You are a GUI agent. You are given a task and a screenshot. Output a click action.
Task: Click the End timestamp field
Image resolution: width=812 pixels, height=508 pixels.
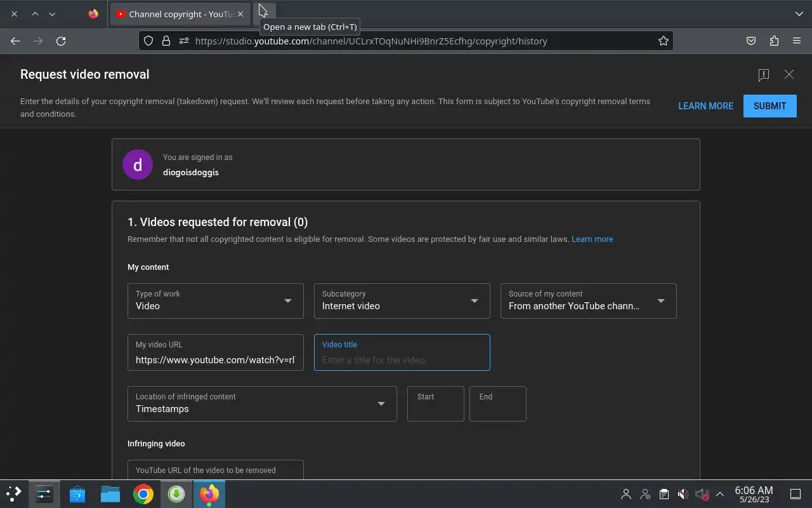point(498,404)
